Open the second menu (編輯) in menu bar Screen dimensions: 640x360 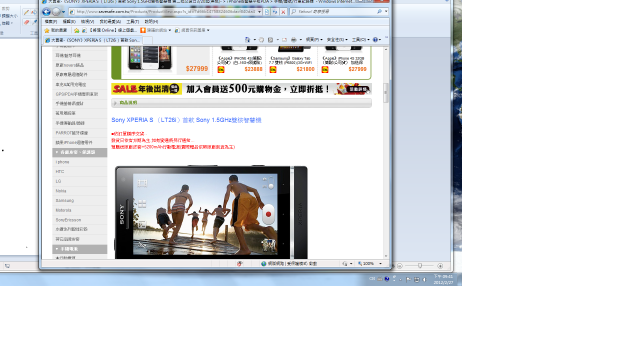click(x=69, y=22)
